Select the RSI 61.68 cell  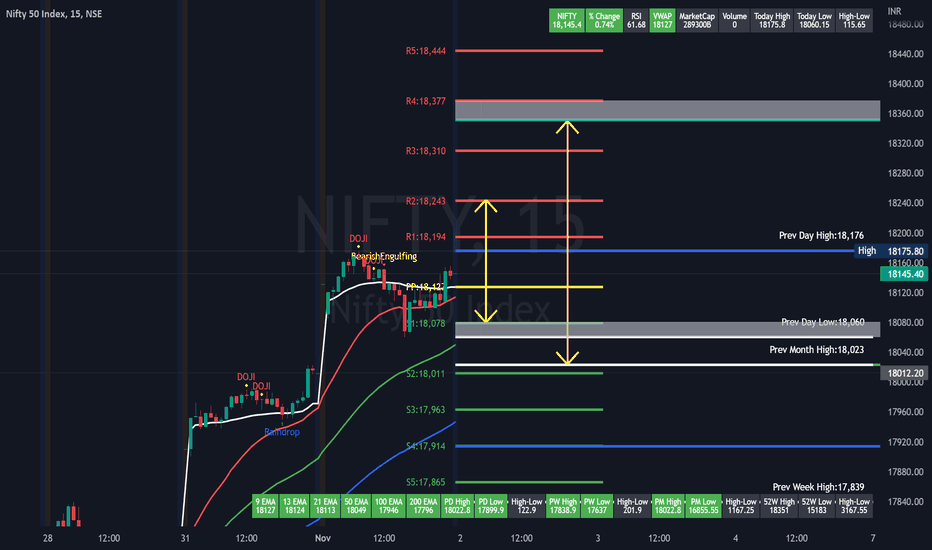tap(636, 21)
